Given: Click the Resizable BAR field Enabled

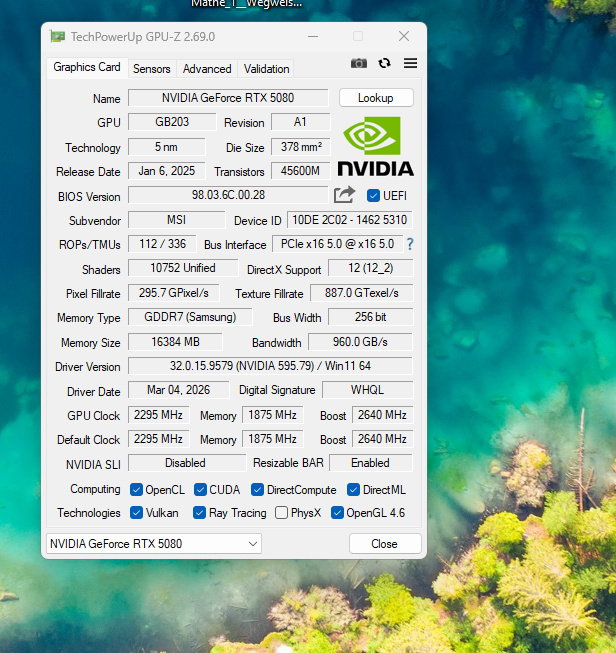Looking at the screenshot, I should click(x=371, y=463).
